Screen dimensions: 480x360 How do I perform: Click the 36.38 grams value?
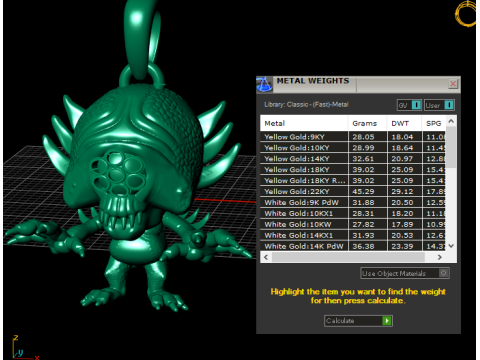363,246
